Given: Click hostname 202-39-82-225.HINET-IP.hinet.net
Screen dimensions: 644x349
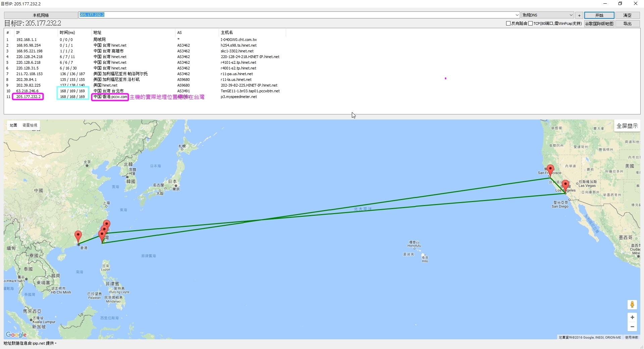Looking at the screenshot, I should 249,85.
